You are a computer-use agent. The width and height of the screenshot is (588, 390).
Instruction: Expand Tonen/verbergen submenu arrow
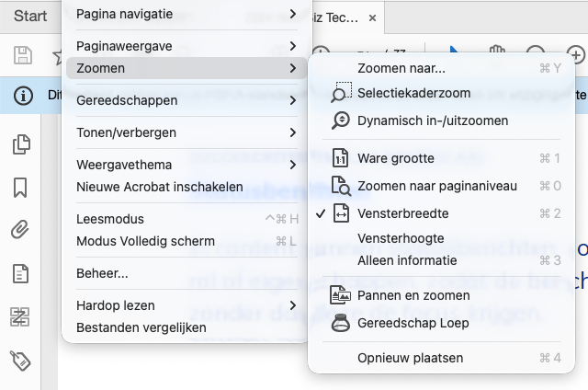click(x=293, y=132)
